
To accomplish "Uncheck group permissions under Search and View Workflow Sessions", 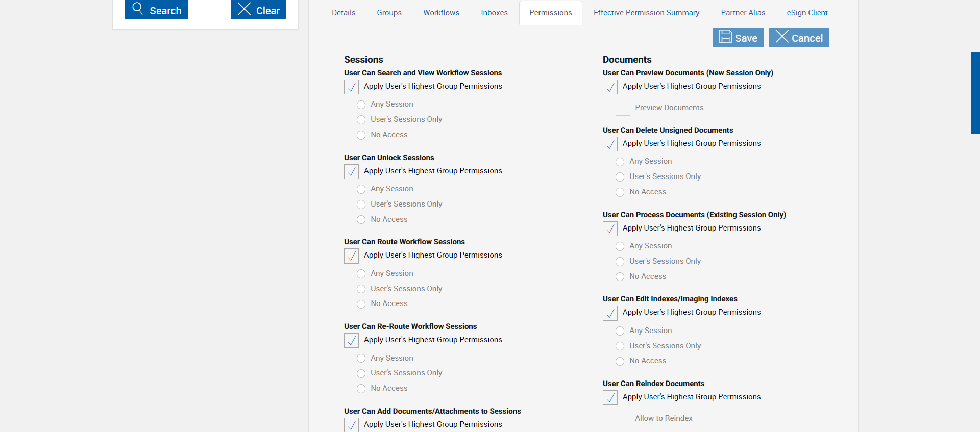I will [x=351, y=87].
